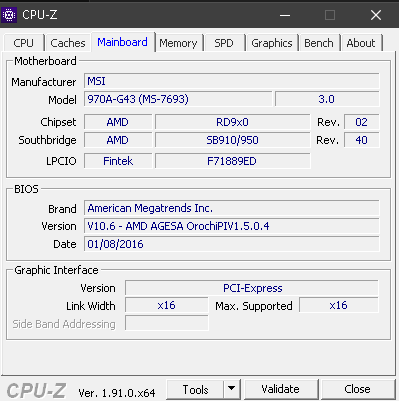Expand the Tools dropdown arrow

coord(231,389)
